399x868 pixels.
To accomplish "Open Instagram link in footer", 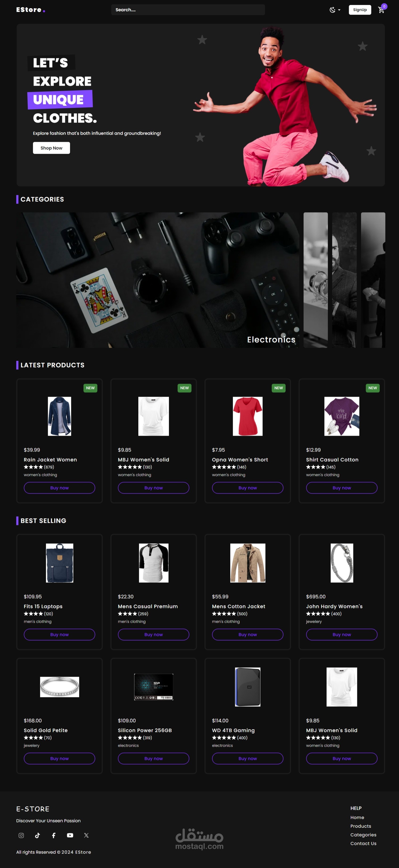I will tap(21, 835).
